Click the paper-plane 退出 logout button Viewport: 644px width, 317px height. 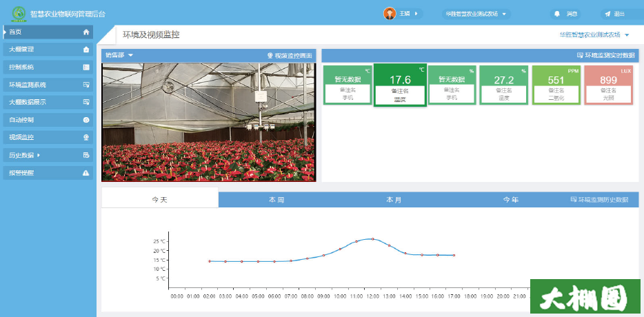615,14
